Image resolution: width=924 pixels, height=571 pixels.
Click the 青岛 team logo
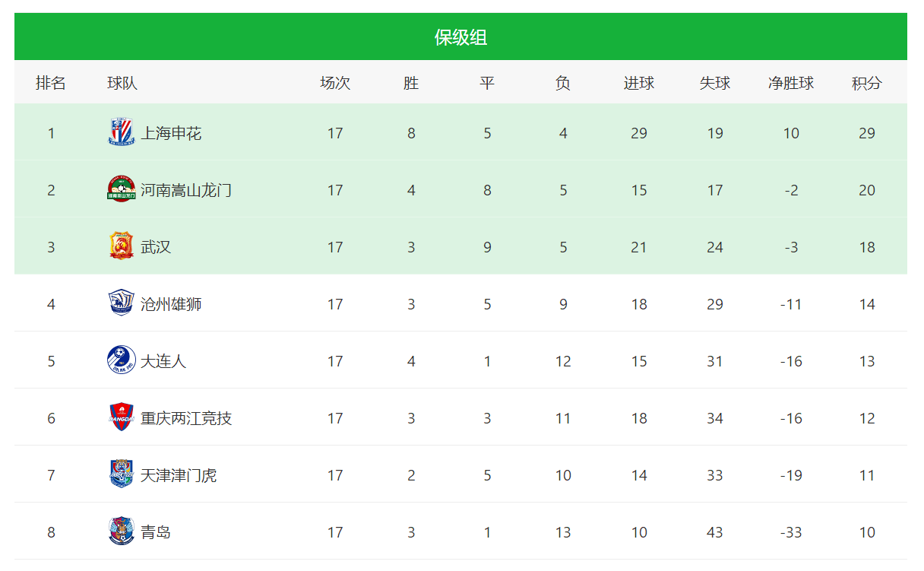pos(121,532)
